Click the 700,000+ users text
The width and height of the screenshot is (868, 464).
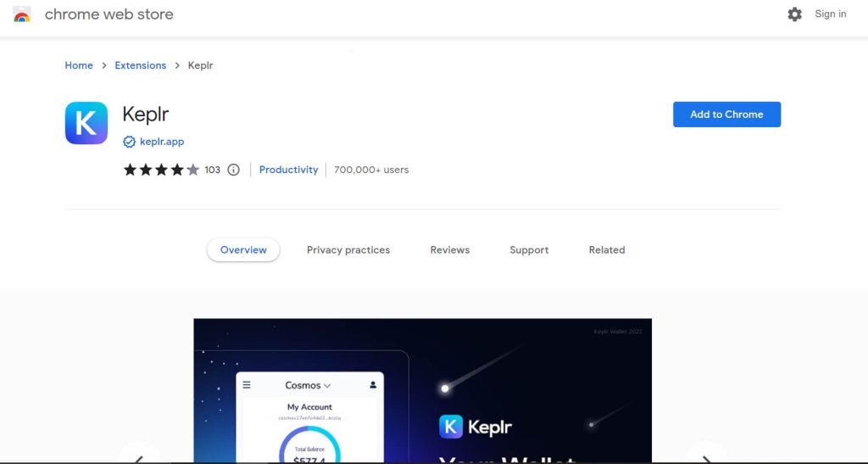tap(371, 170)
